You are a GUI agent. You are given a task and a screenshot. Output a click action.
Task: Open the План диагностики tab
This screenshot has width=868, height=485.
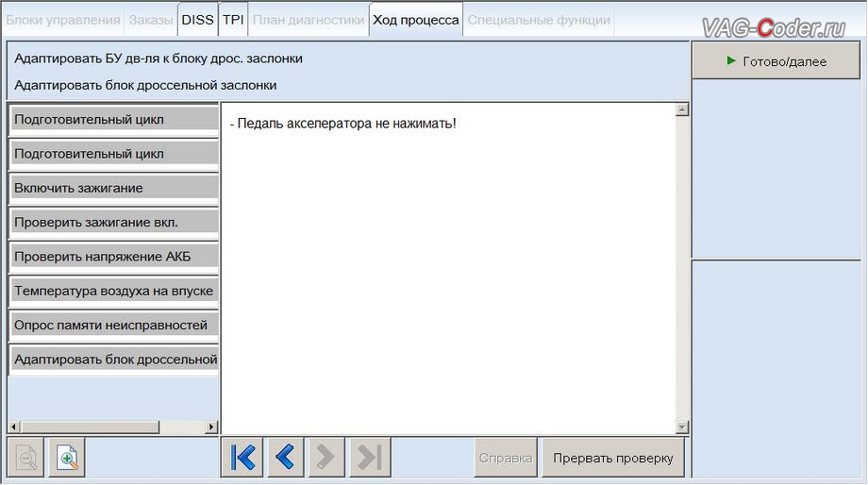(309, 21)
